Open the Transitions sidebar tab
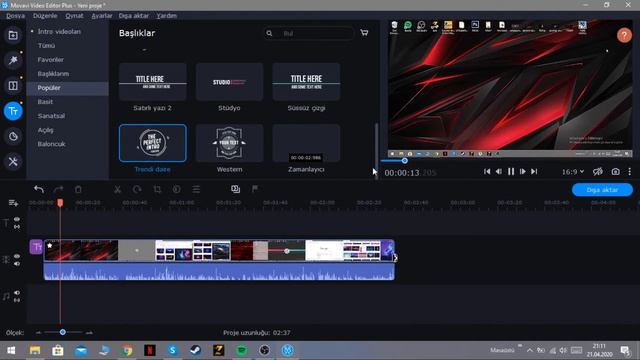 (x=13, y=86)
